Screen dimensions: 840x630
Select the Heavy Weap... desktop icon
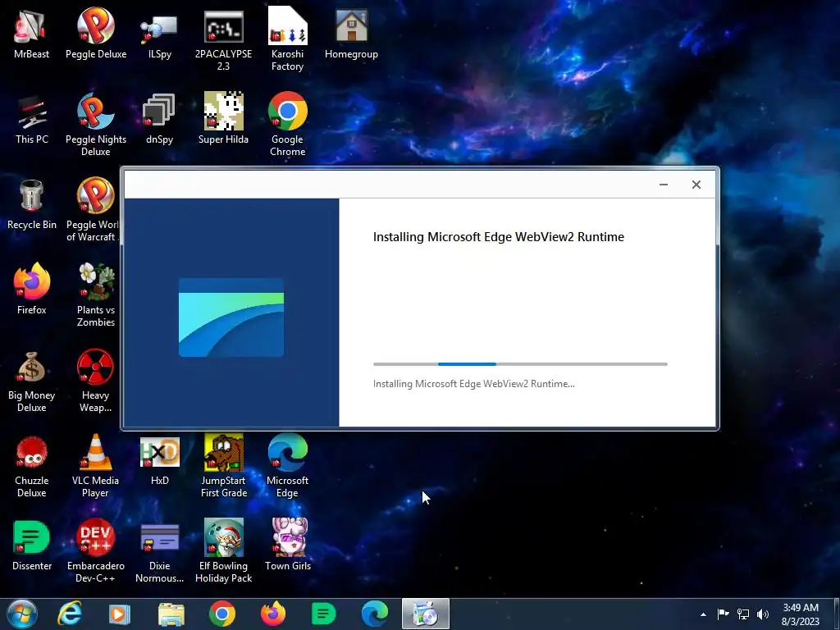click(96, 381)
